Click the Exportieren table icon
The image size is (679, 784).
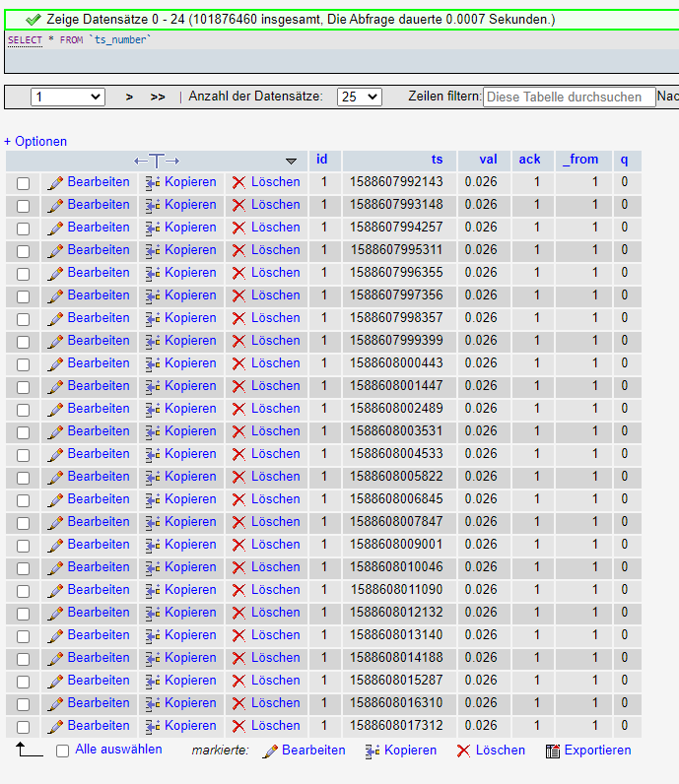(553, 751)
